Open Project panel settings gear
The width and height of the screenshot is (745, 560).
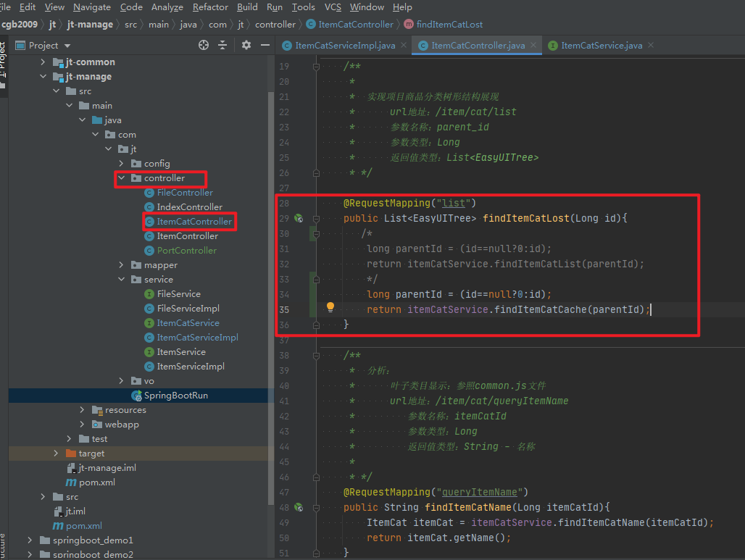coord(246,45)
